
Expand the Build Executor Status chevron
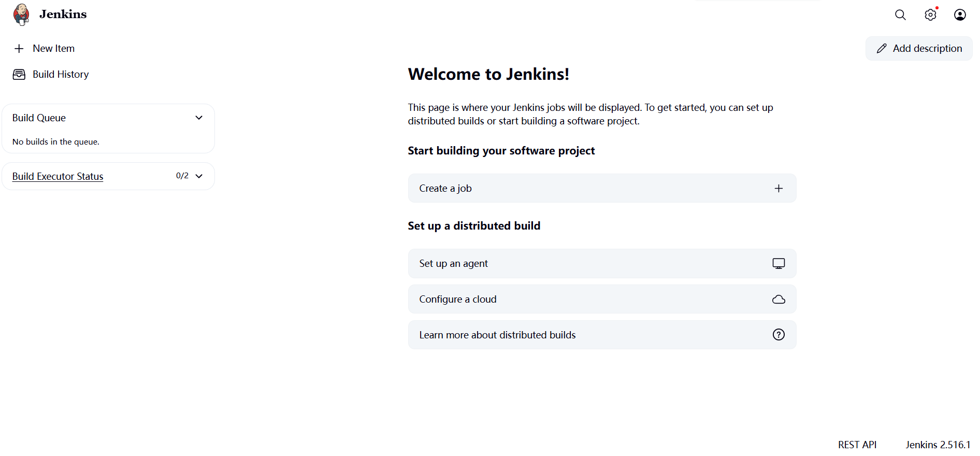click(x=199, y=176)
